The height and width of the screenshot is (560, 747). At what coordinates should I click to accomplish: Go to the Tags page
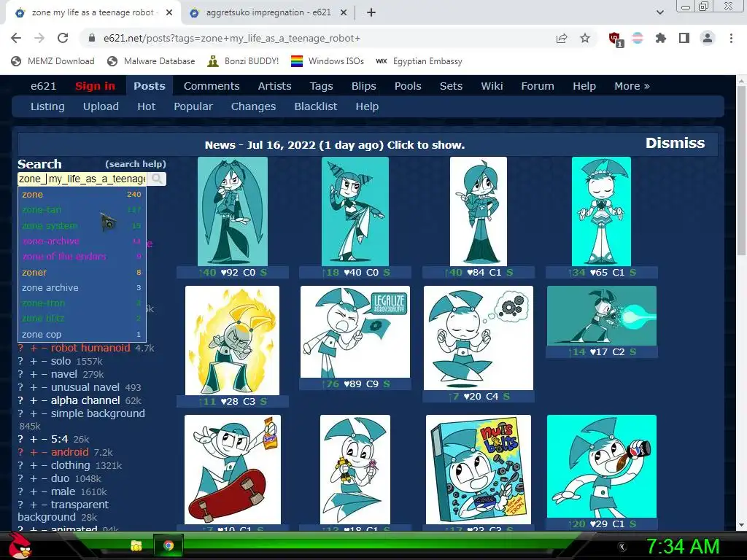(x=321, y=86)
